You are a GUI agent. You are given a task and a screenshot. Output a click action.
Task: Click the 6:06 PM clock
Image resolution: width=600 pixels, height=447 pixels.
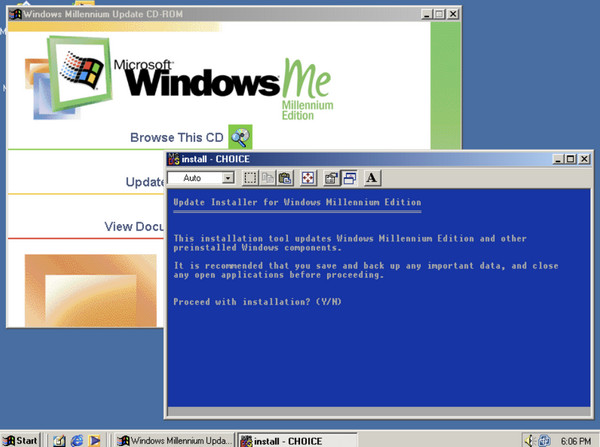coord(576,441)
